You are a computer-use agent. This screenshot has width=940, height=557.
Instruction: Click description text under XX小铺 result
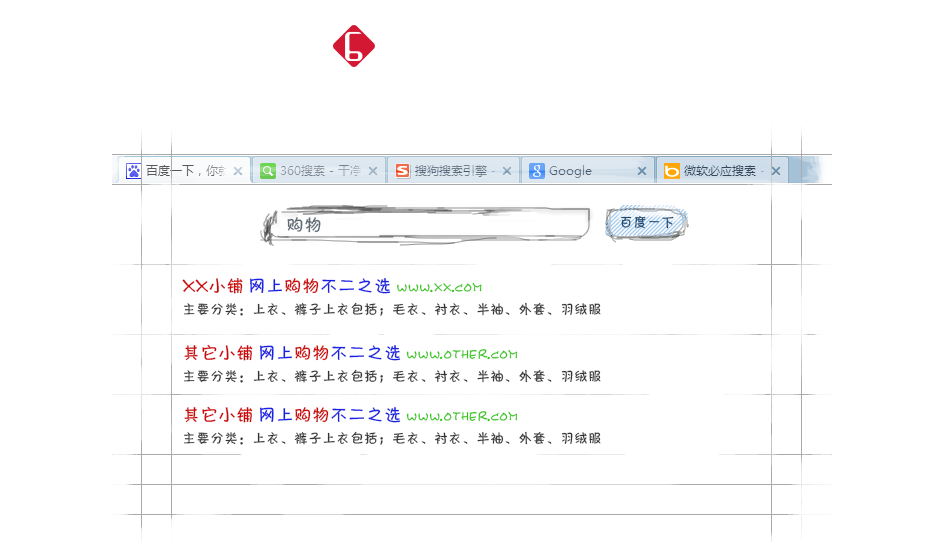tap(392, 309)
